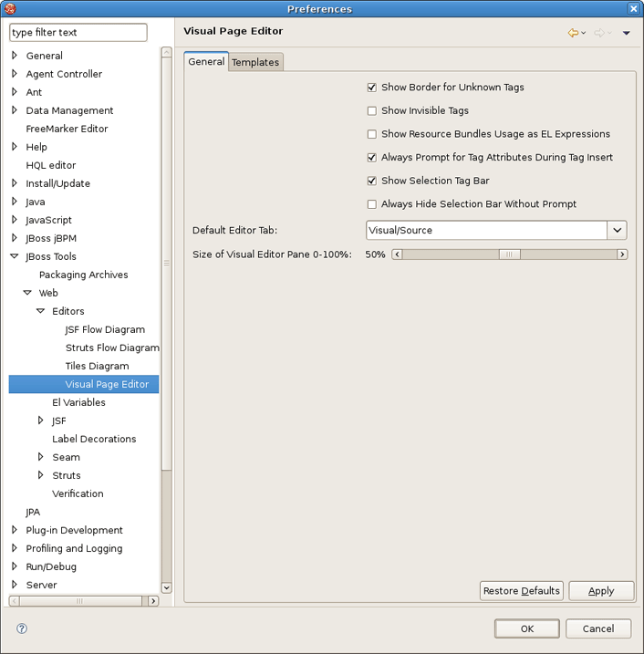
Task: Open the Default Editor Tab dropdown
Action: pyautogui.click(x=618, y=231)
